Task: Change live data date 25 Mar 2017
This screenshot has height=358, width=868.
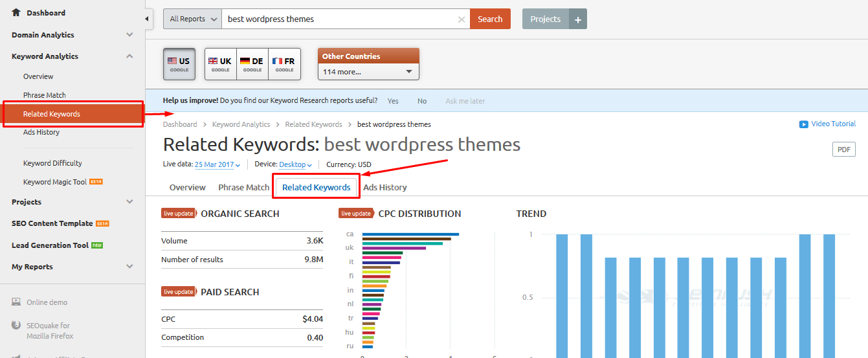Action: [217, 164]
